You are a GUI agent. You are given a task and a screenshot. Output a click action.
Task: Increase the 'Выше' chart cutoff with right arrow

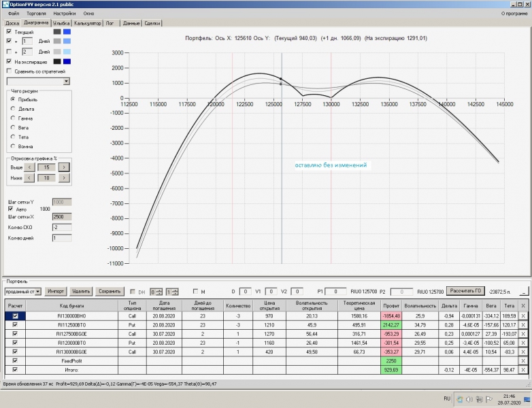click(63, 167)
